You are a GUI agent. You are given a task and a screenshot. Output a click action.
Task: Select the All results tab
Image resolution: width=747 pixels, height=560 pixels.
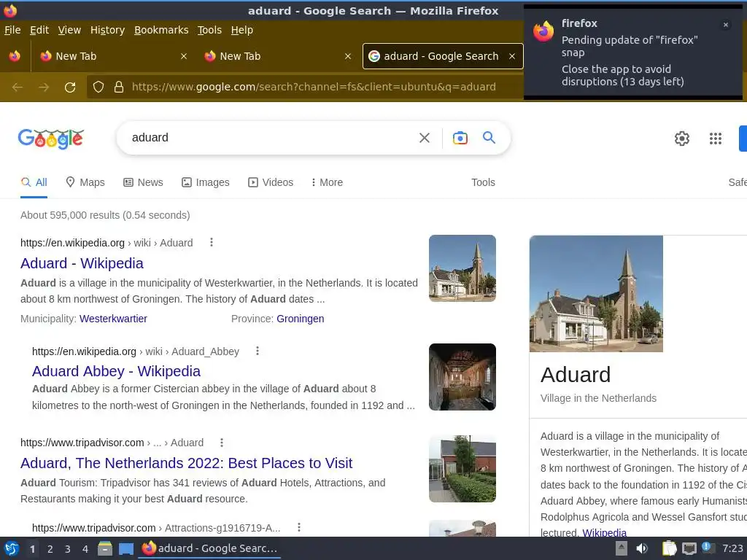coord(34,182)
